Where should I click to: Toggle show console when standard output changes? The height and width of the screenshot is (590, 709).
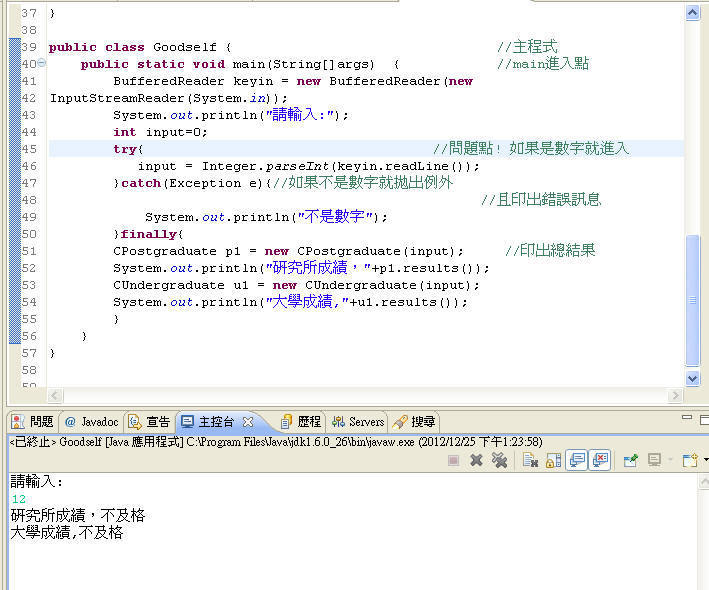(577, 460)
